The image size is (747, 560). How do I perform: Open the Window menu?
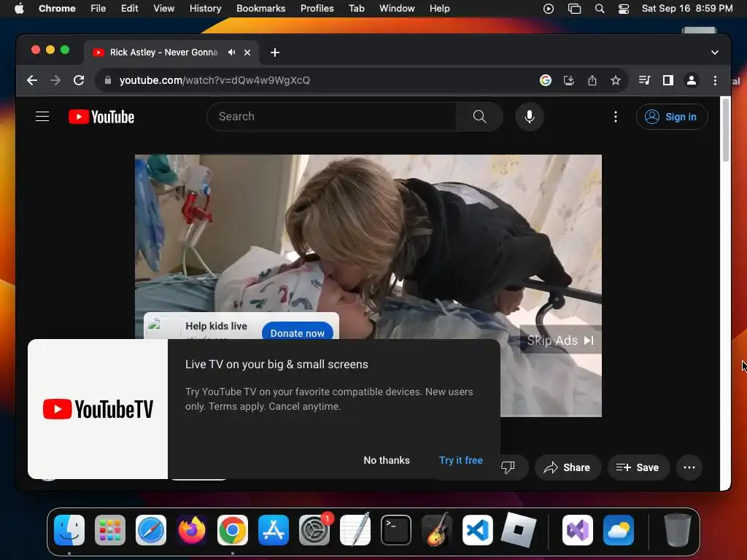click(x=397, y=9)
